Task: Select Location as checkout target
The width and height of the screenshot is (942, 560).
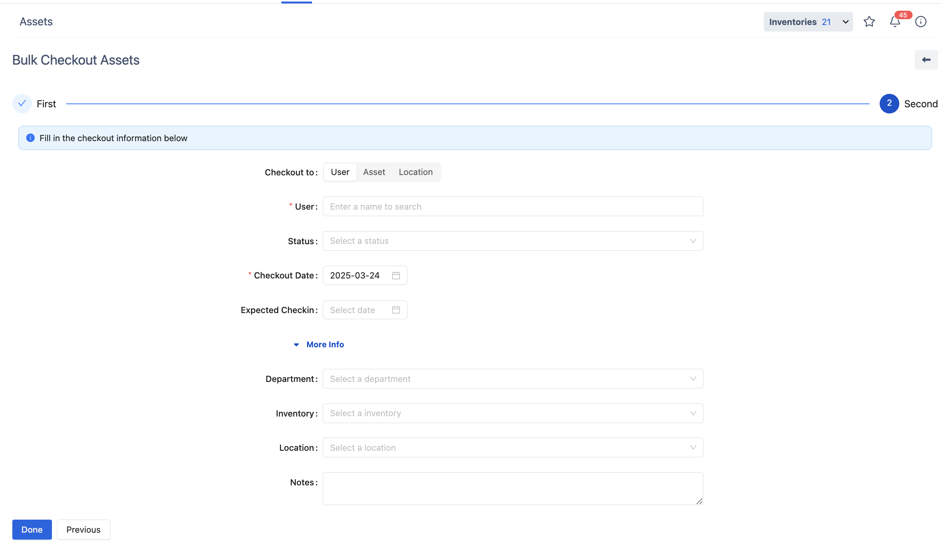Action: click(x=416, y=172)
